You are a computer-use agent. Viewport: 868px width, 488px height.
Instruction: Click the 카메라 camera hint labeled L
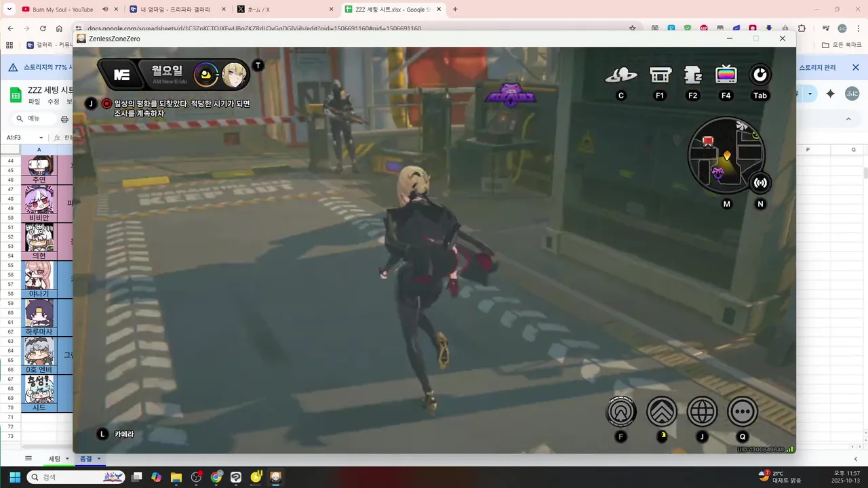tap(124, 434)
